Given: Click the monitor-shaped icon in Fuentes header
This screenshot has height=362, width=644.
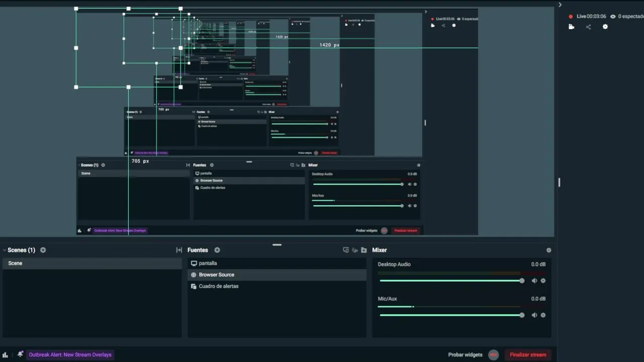Looking at the screenshot, I should 346,250.
